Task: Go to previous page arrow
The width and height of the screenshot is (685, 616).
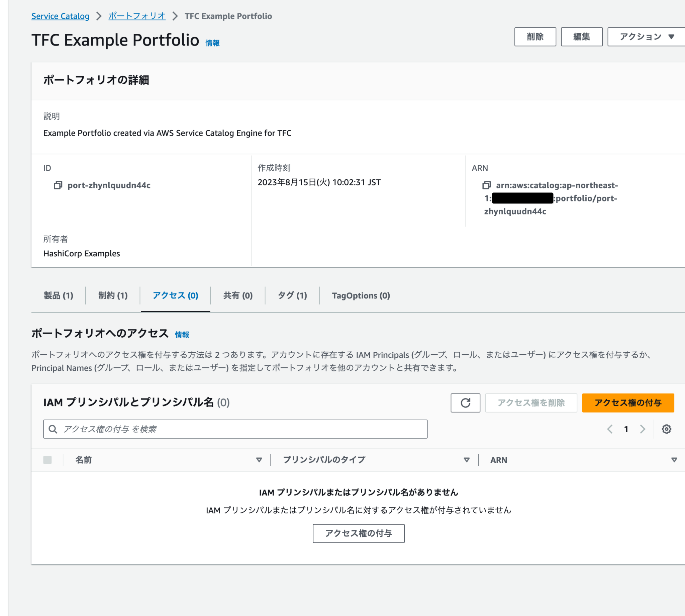Action: (609, 429)
